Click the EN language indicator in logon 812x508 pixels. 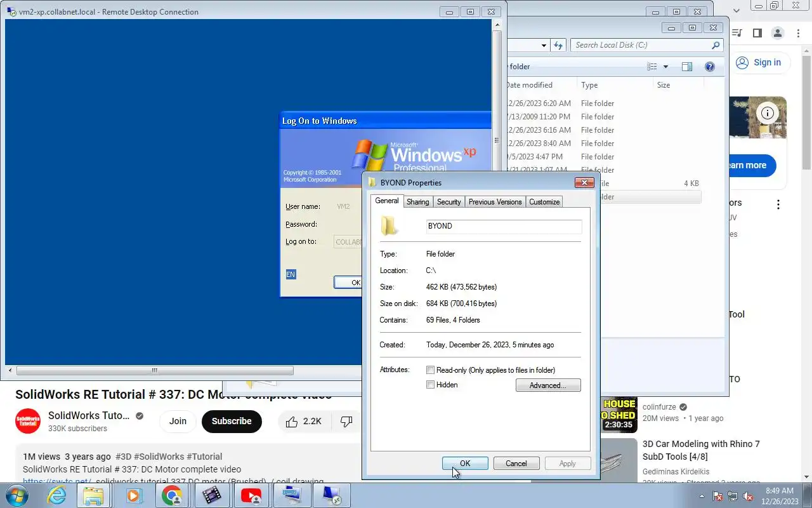(291, 274)
